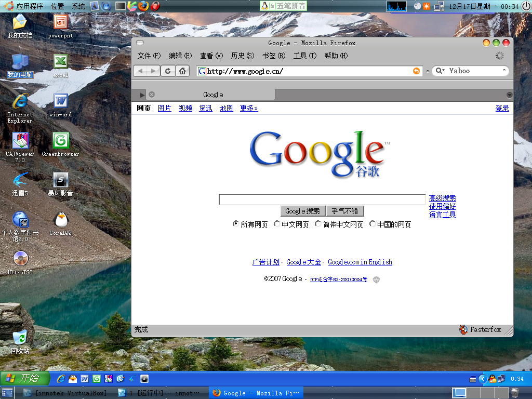Open the 查看 (V) menu in Firefox

(211, 56)
